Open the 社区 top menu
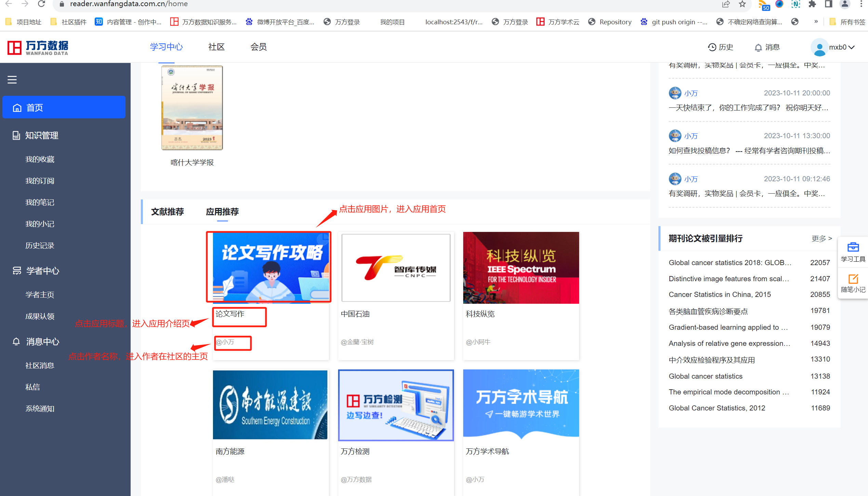Image resolution: width=868 pixels, height=496 pixels. click(x=216, y=47)
